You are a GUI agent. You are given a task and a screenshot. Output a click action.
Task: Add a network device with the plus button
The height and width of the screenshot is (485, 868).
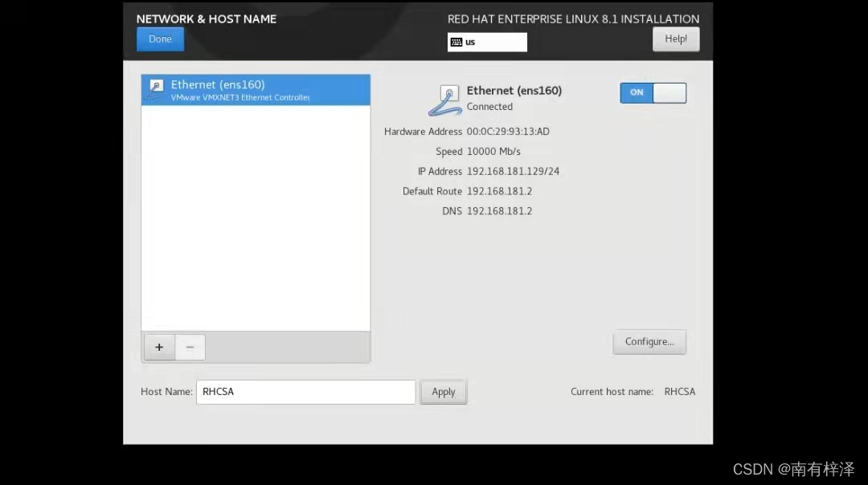point(159,348)
